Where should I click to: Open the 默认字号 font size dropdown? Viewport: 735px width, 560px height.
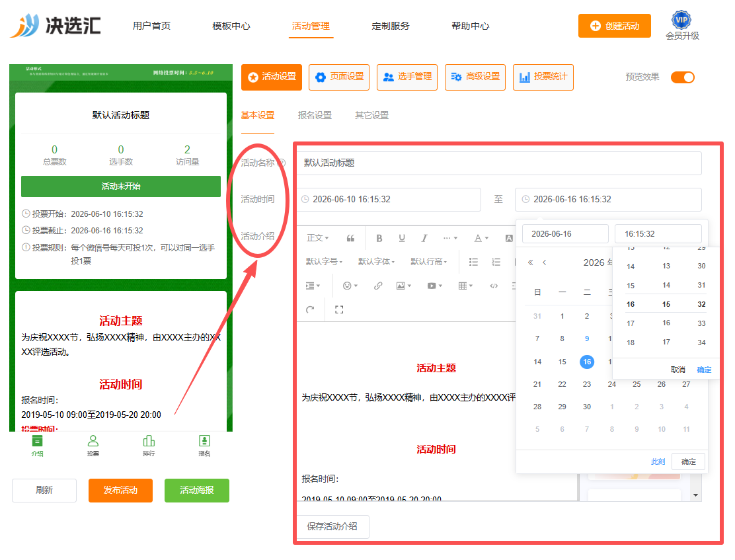[325, 262]
